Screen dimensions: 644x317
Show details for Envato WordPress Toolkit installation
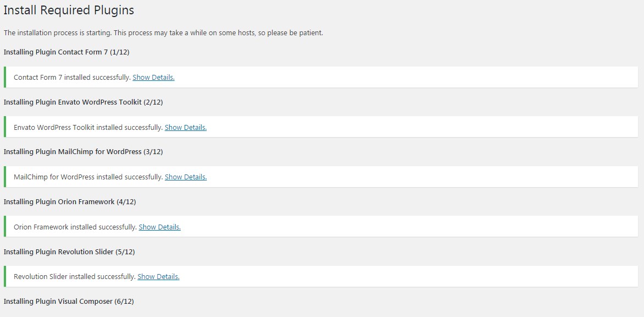[x=186, y=128]
